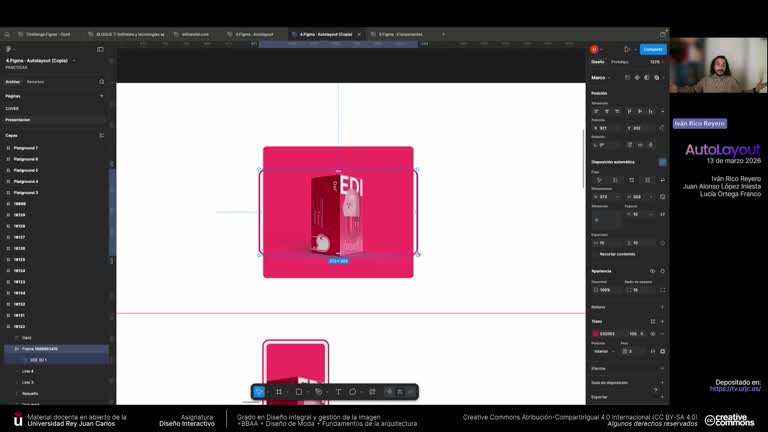Select the Pen tool in bottom toolbar
This screenshot has height=432, width=768.
(x=318, y=392)
